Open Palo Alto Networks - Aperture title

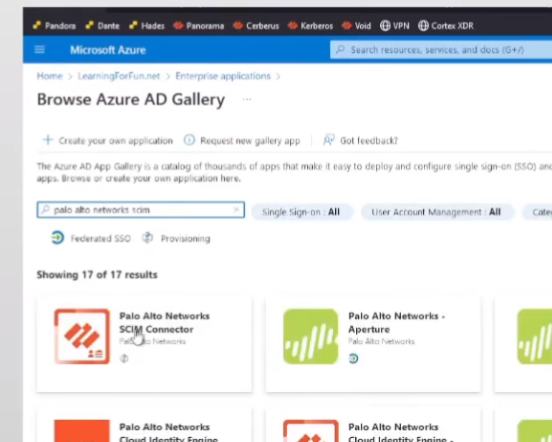(x=396, y=322)
